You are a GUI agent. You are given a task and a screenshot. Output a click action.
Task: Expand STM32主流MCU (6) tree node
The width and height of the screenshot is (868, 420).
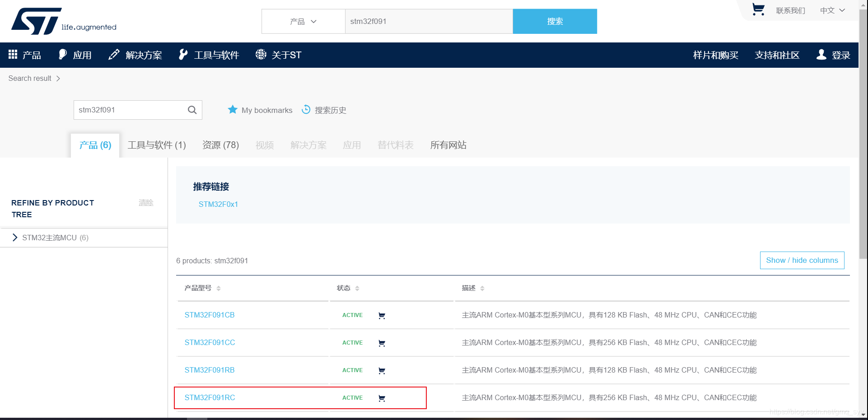[15, 238]
